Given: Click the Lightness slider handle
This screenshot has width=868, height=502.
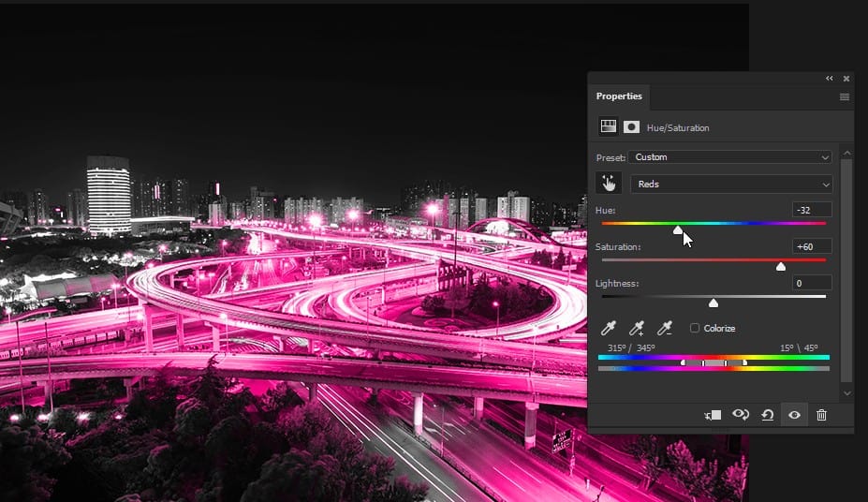Looking at the screenshot, I should point(714,303).
